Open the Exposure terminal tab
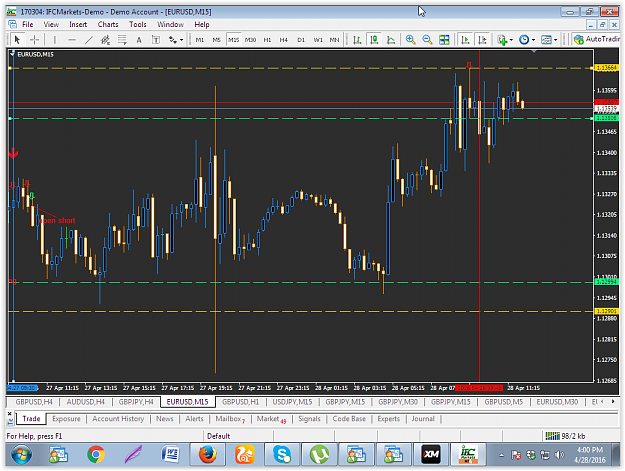The image size is (625, 471). click(x=66, y=419)
